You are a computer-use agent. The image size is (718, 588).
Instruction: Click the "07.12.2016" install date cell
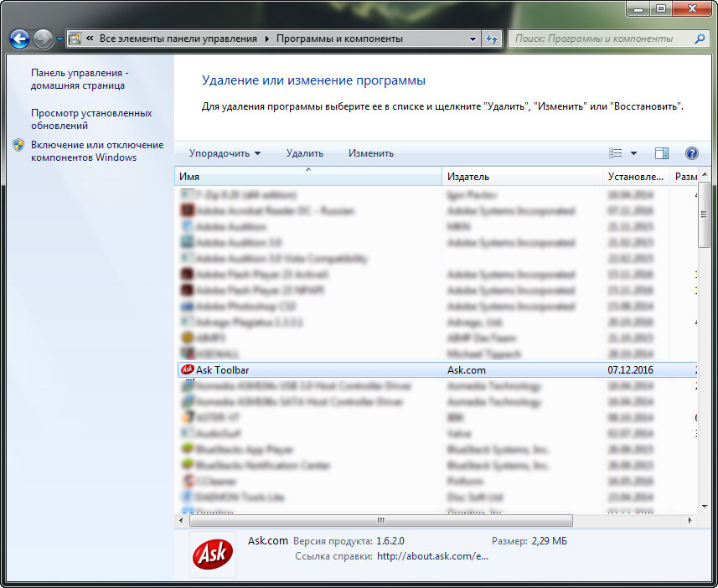[631, 370]
